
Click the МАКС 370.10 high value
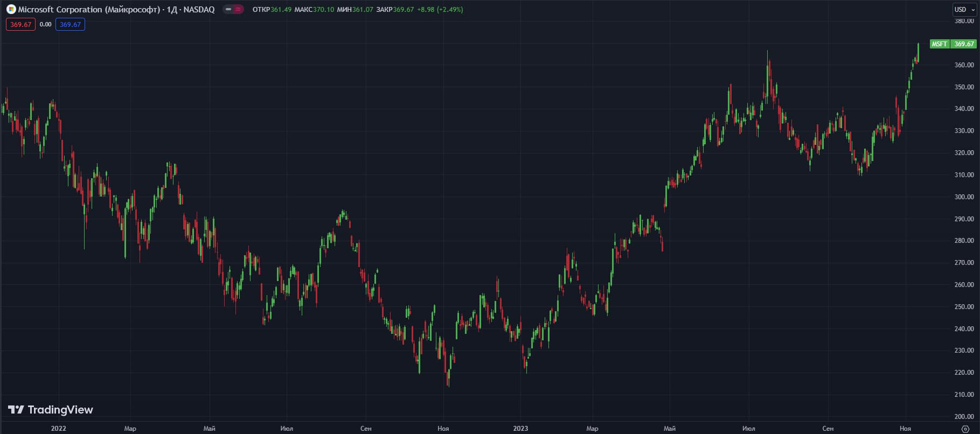(x=314, y=9)
